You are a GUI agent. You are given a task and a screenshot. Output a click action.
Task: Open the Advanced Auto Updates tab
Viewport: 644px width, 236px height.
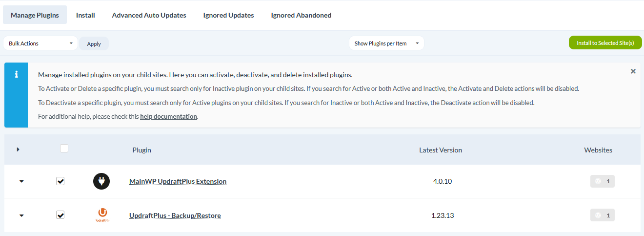coord(149,15)
